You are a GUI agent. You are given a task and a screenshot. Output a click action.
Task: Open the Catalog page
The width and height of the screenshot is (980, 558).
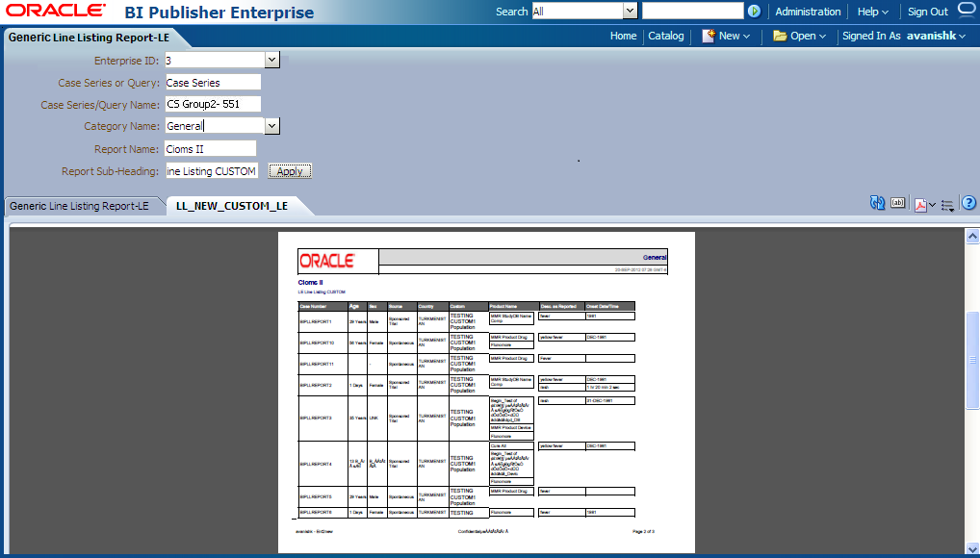click(665, 37)
